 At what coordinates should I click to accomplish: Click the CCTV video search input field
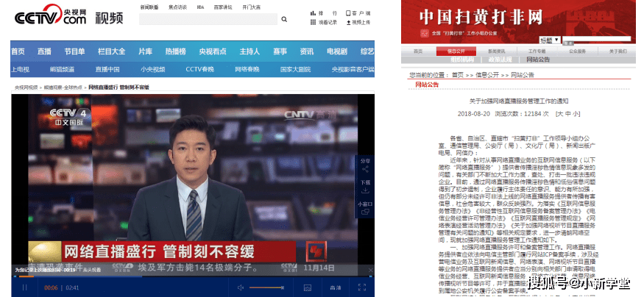click(x=208, y=19)
